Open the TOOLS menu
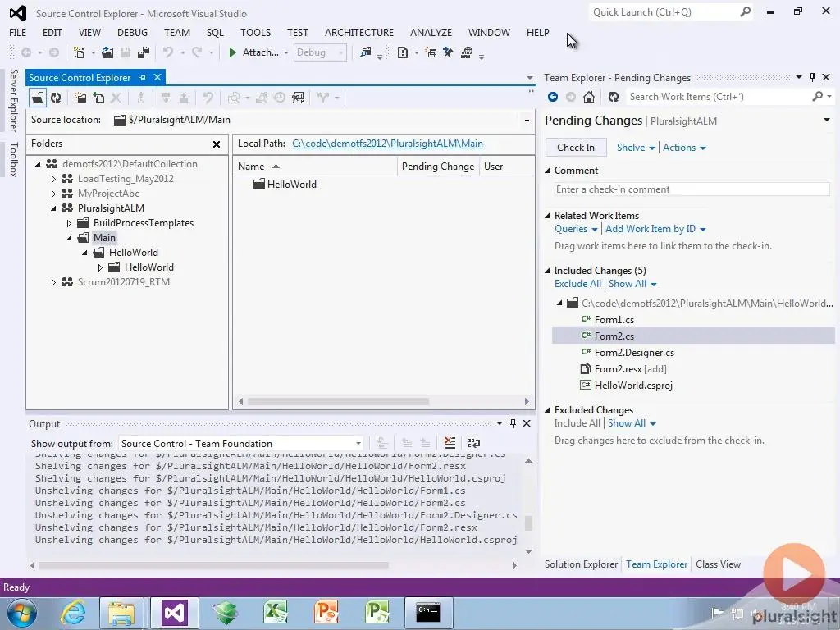Viewport: 840px width, 630px height. coord(256,33)
